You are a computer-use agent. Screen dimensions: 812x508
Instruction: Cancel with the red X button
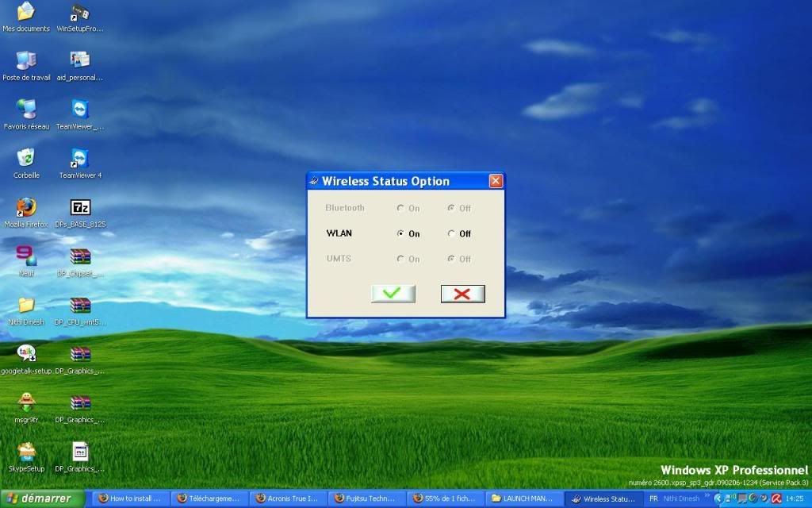[462, 294]
